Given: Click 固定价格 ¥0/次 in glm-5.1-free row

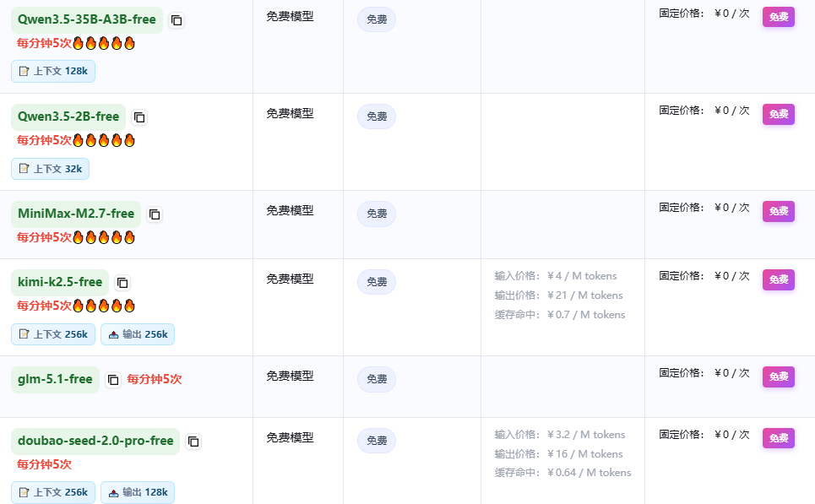Looking at the screenshot, I should click(704, 373).
